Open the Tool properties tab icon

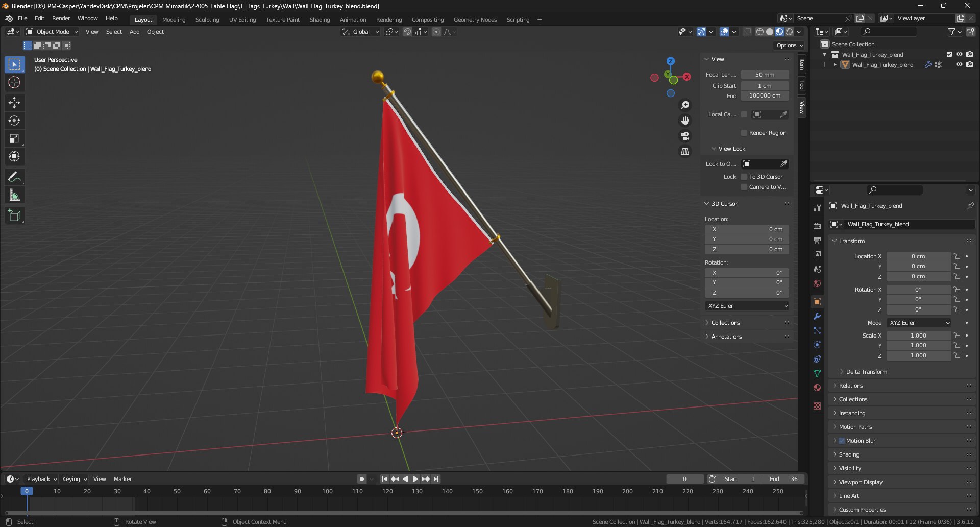pyautogui.click(x=817, y=208)
